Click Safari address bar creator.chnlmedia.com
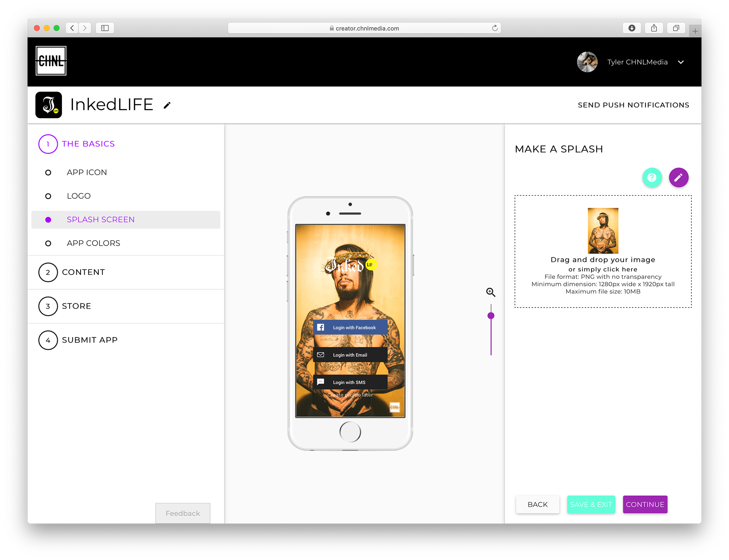This screenshot has width=729, height=560. point(364,28)
